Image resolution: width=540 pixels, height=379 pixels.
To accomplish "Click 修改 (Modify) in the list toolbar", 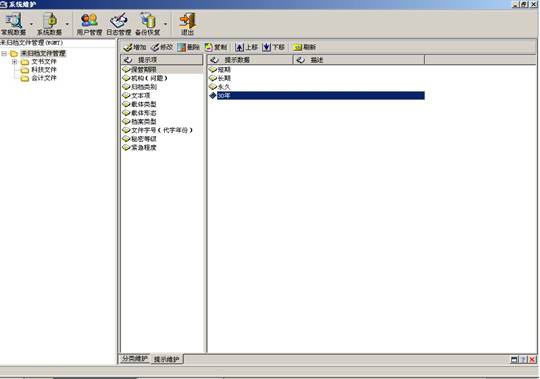I will point(162,47).
